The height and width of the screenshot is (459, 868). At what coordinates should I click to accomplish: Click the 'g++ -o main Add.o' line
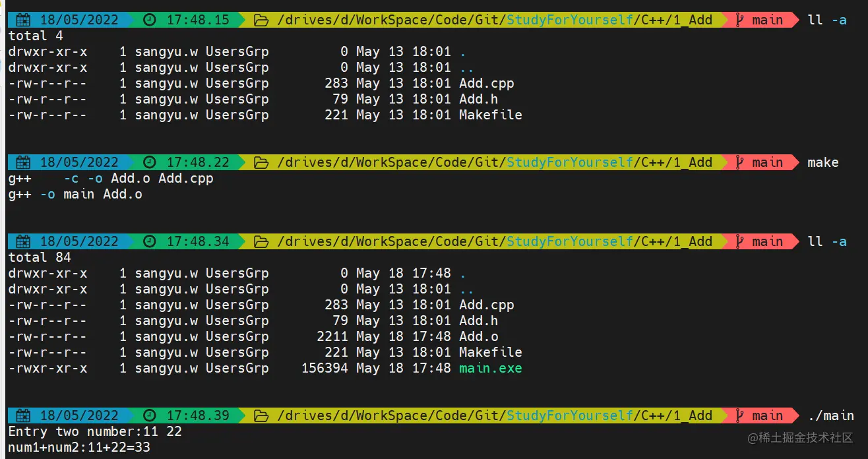(x=75, y=194)
